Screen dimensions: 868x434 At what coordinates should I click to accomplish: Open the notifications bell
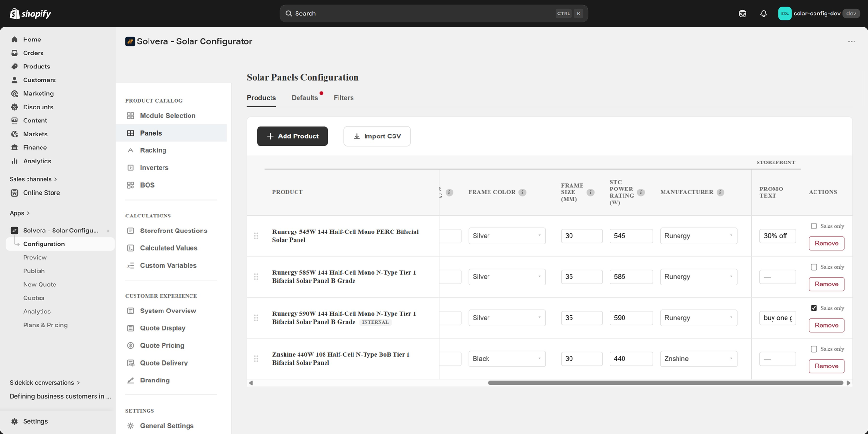[x=764, y=14]
